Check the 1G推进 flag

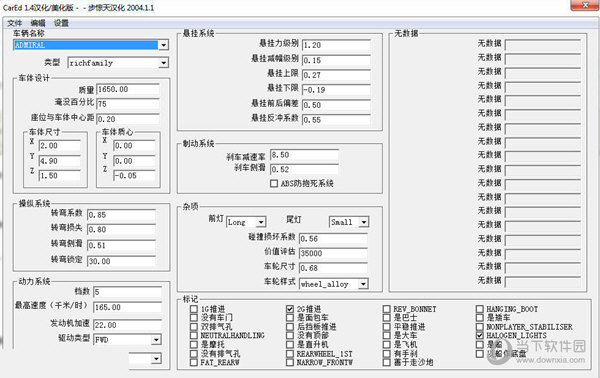(194, 309)
